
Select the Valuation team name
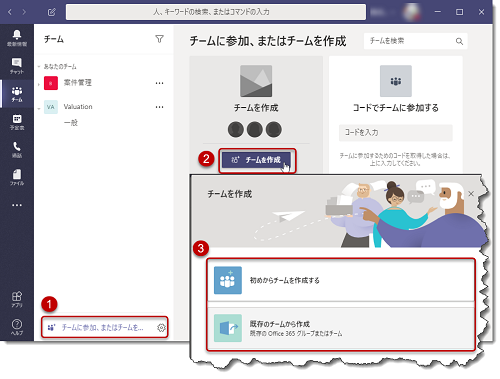[78, 107]
